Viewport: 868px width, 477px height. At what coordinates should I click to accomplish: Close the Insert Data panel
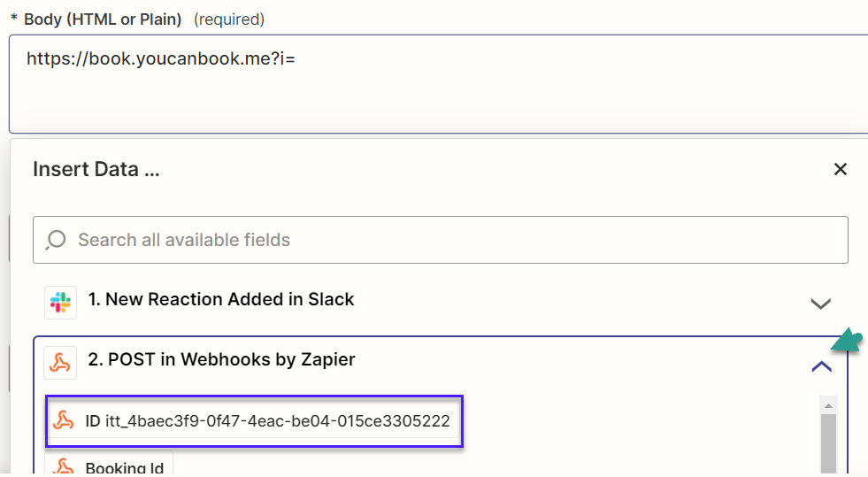tap(841, 169)
